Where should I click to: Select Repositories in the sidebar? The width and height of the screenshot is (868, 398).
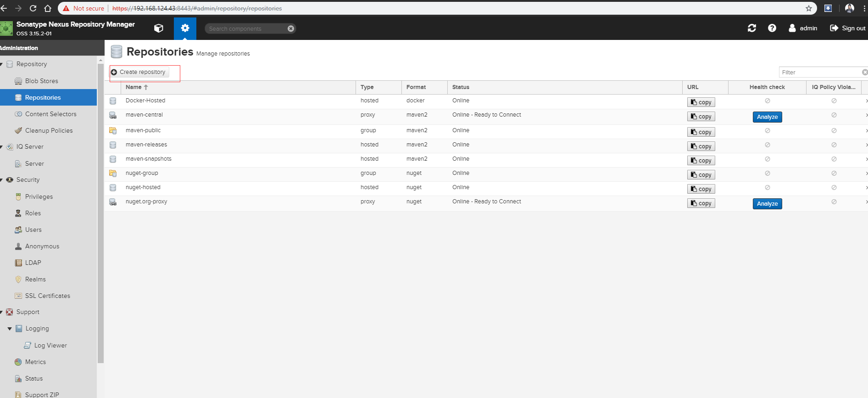pos(48,97)
